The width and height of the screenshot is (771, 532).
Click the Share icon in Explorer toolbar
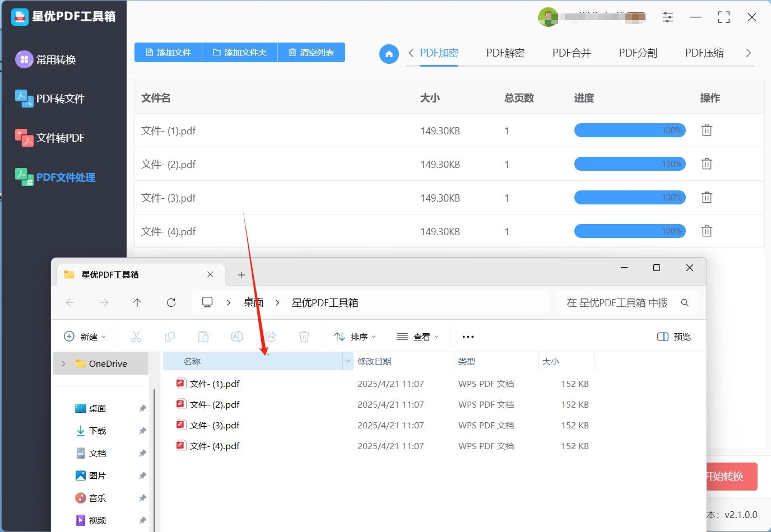click(x=271, y=337)
